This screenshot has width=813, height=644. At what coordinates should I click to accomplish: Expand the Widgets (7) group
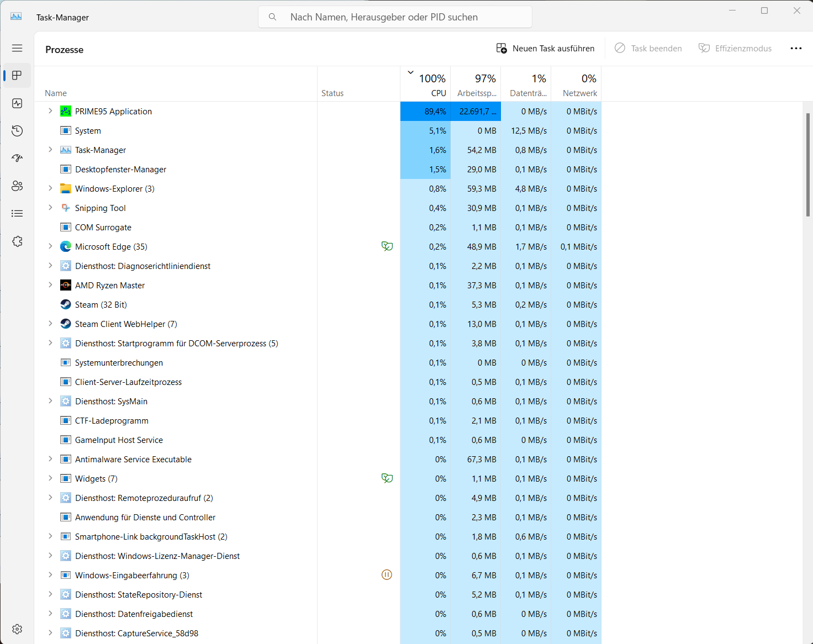[50, 478]
